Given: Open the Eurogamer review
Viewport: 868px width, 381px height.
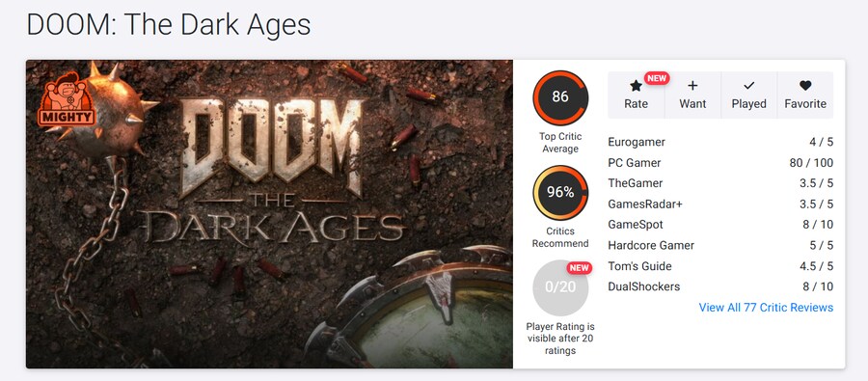Looking at the screenshot, I should (720, 143).
